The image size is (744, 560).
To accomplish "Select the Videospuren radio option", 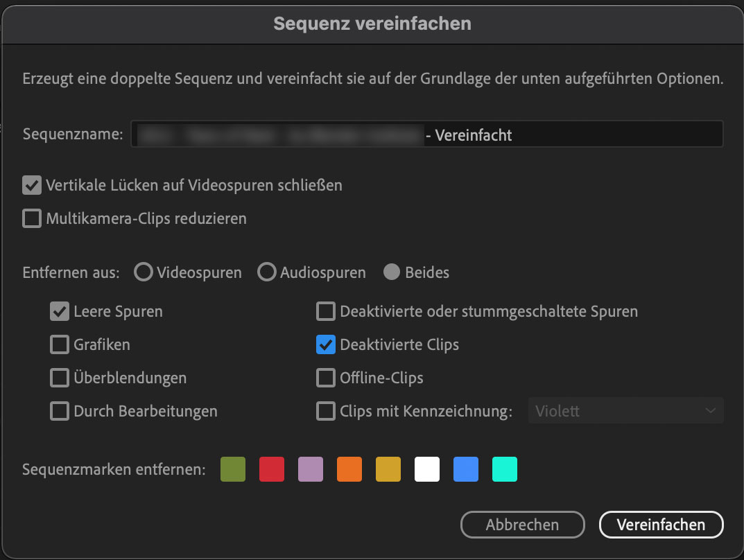I will tap(144, 272).
